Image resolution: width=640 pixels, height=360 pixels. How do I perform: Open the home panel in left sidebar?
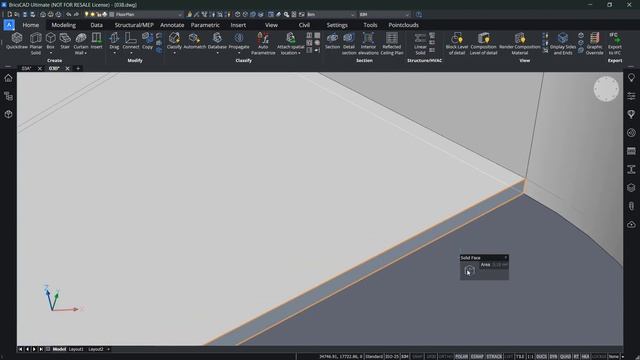(8, 78)
